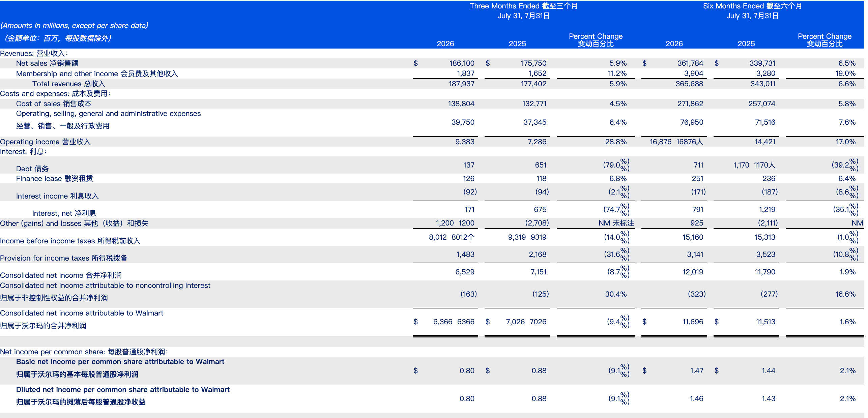Click the 28.8% percent change cell

pos(616,142)
